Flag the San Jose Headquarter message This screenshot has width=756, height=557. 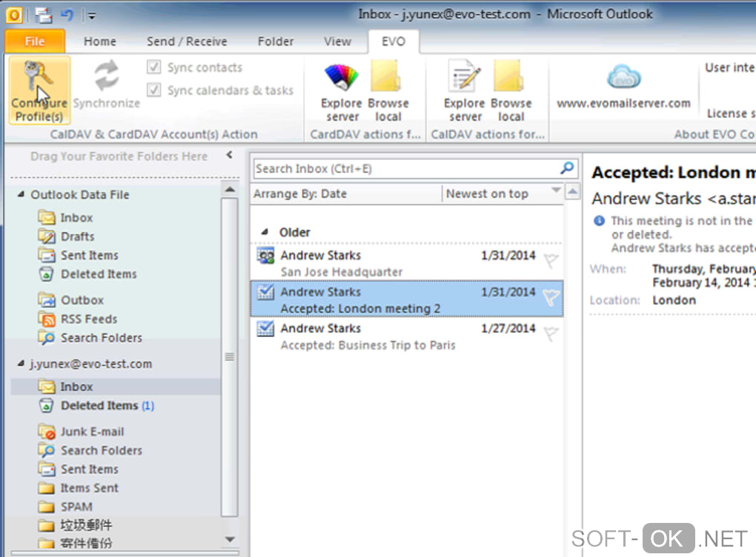pyautogui.click(x=551, y=261)
